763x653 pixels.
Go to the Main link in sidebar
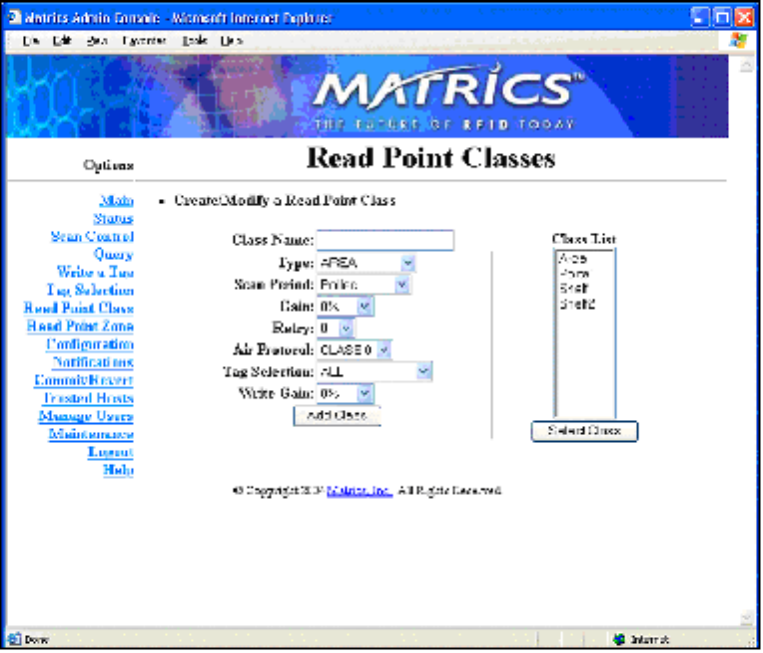(116, 201)
